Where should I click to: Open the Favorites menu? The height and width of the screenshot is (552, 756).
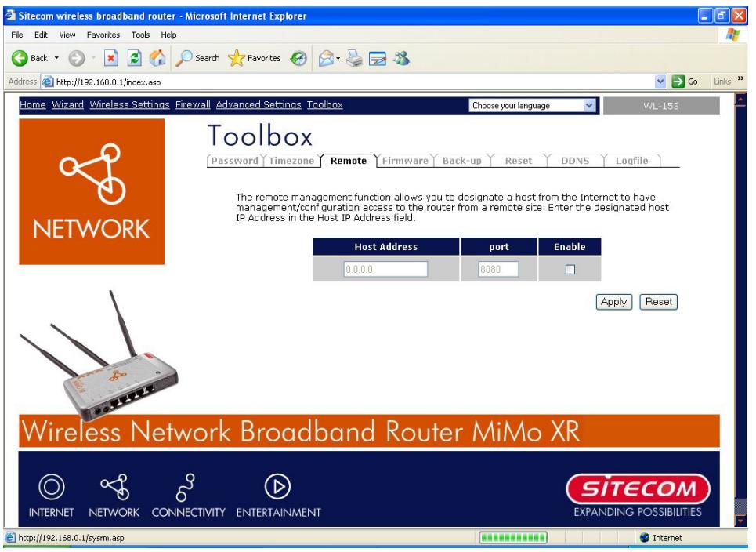[x=103, y=34]
